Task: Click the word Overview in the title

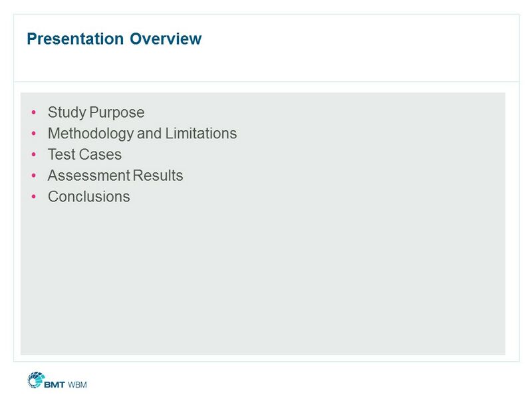Action: [166, 39]
